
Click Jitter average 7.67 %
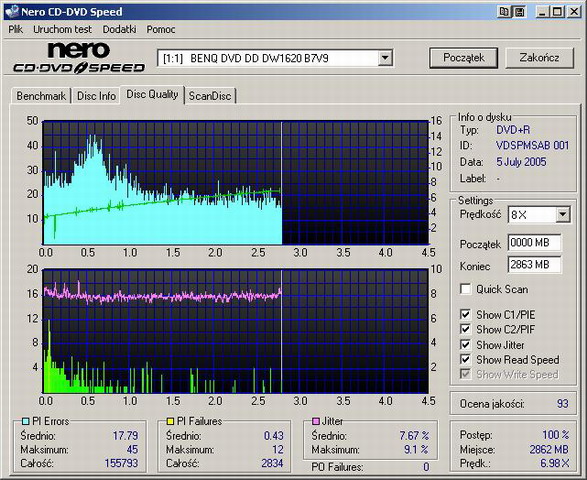[x=414, y=435]
